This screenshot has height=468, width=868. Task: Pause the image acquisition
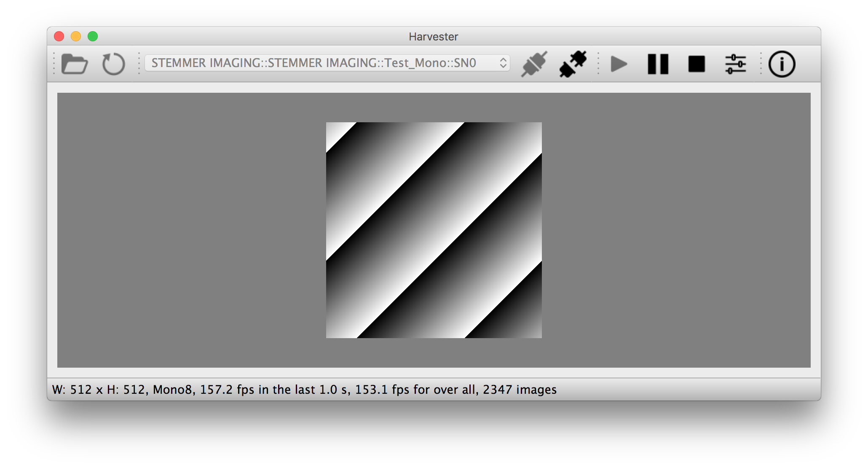[658, 64]
